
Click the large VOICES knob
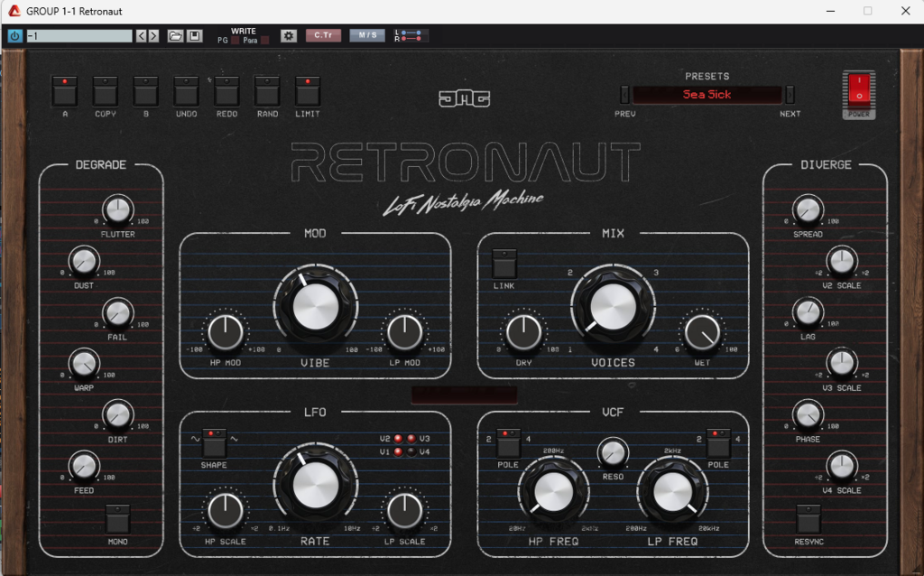point(613,307)
